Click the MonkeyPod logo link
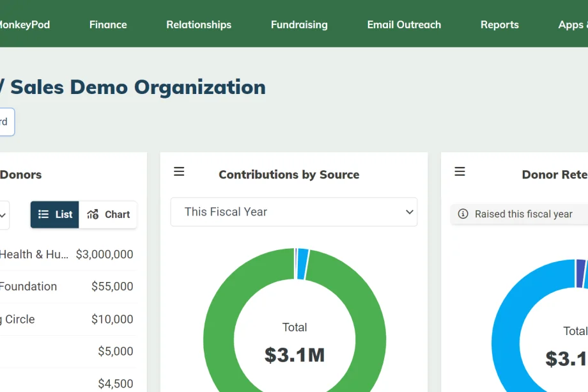588x392 pixels. 25,25
